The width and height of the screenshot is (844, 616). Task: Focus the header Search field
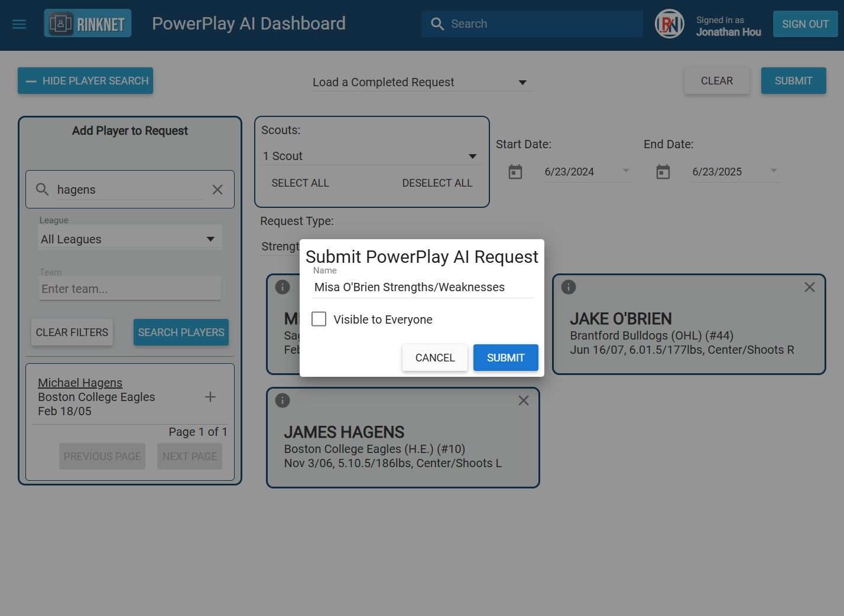(532, 24)
